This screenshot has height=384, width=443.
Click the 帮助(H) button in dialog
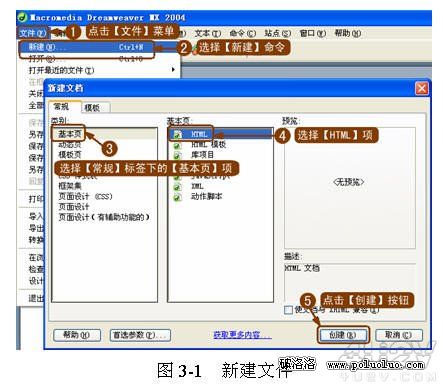77,335
